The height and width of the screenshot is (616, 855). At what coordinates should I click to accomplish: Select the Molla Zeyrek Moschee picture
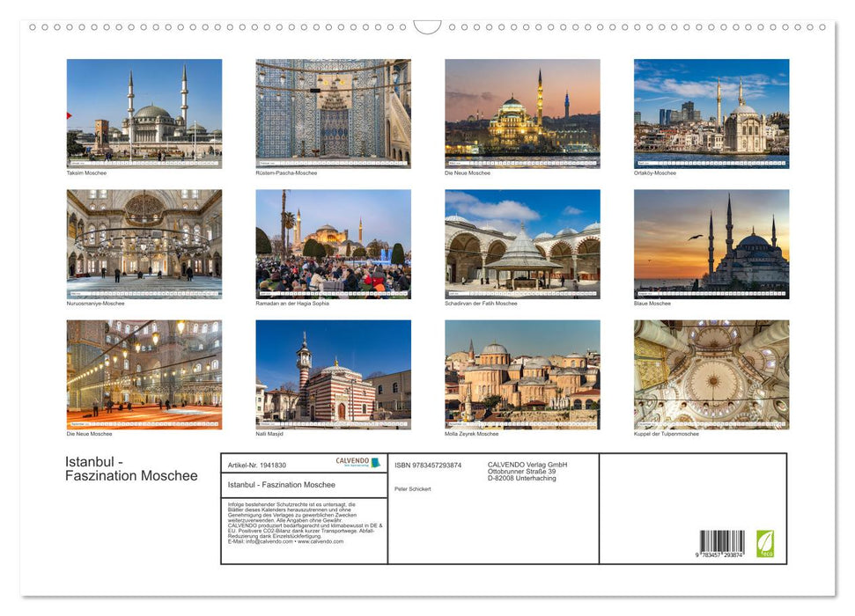coord(522,372)
